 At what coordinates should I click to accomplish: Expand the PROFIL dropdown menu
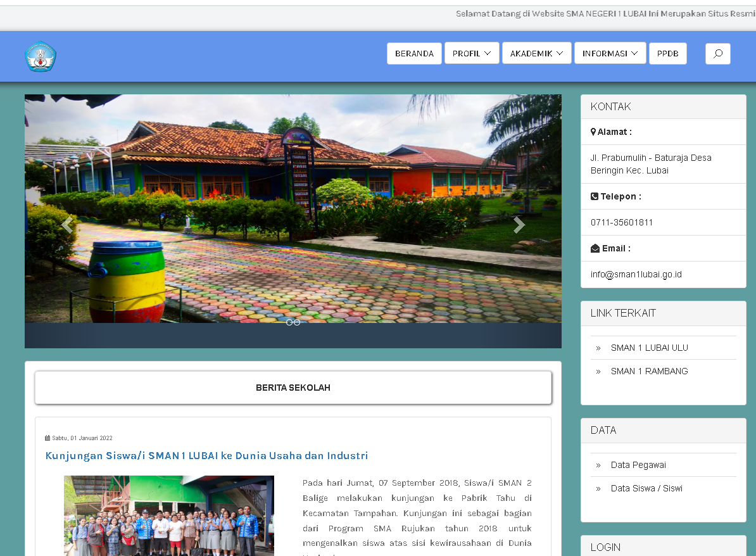coord(472,54)
